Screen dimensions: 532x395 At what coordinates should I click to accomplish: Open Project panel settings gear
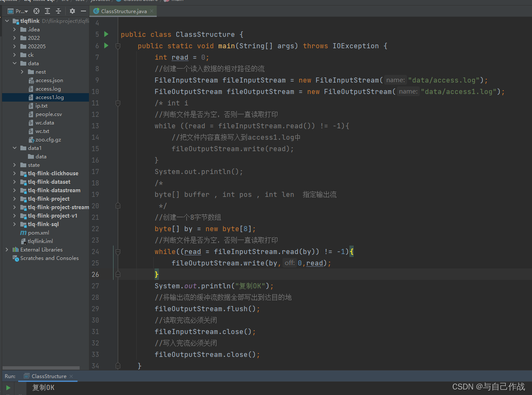(72, 11)
